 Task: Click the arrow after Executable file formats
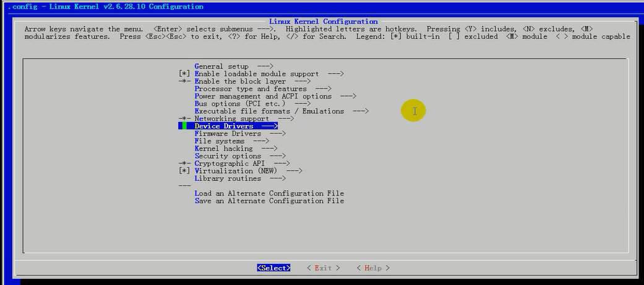(360, 111)
